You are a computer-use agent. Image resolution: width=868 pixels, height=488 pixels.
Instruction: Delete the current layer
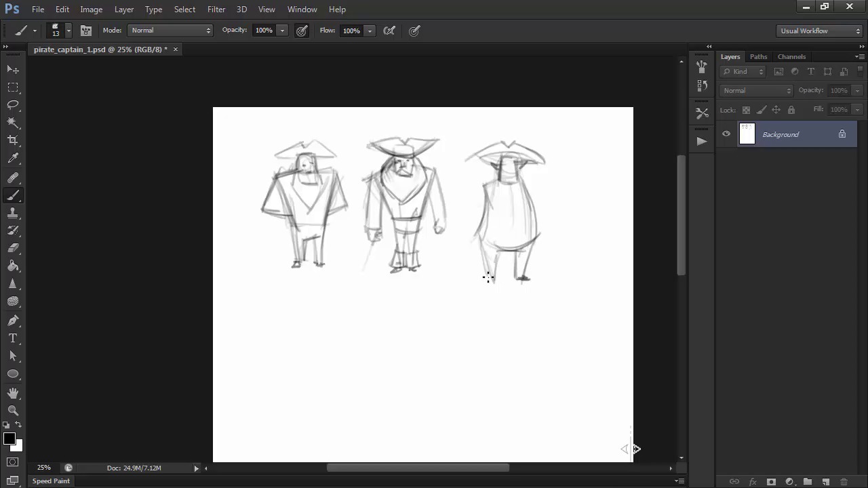pyautogui.click(x=844, y=482)
